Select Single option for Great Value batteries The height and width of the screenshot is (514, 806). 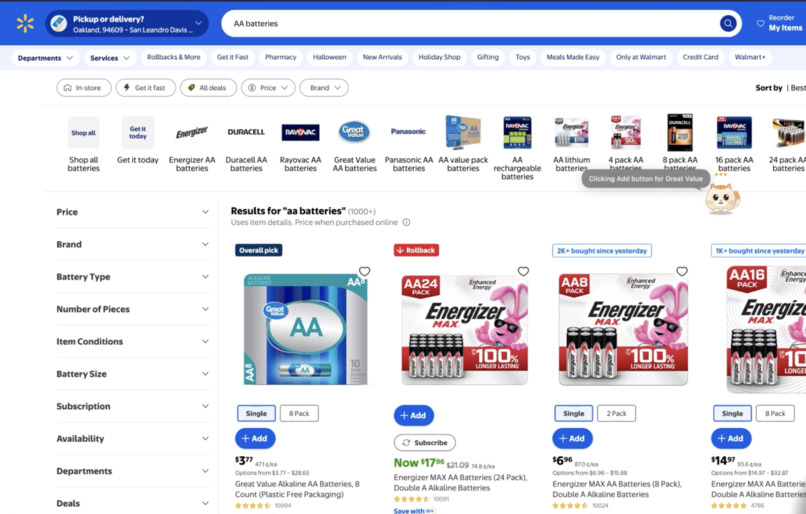[x=256, y=413]
